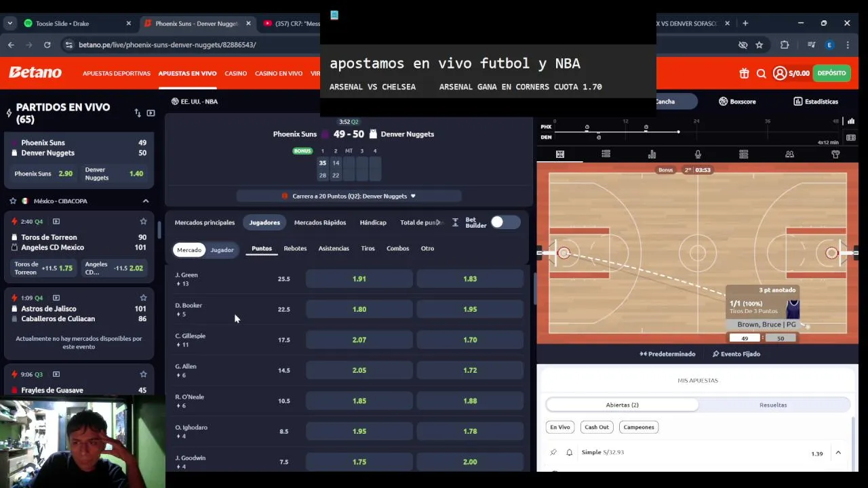Click the pin icon on the Simple bet
This screenshot has height=488, width=868.
(x=553, y=452)
